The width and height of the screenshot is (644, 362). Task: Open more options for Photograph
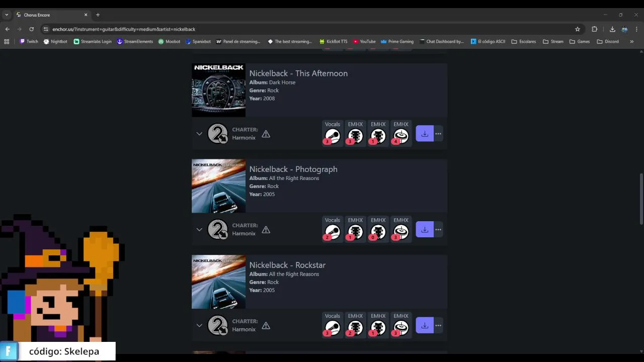(x=438, y=230)
